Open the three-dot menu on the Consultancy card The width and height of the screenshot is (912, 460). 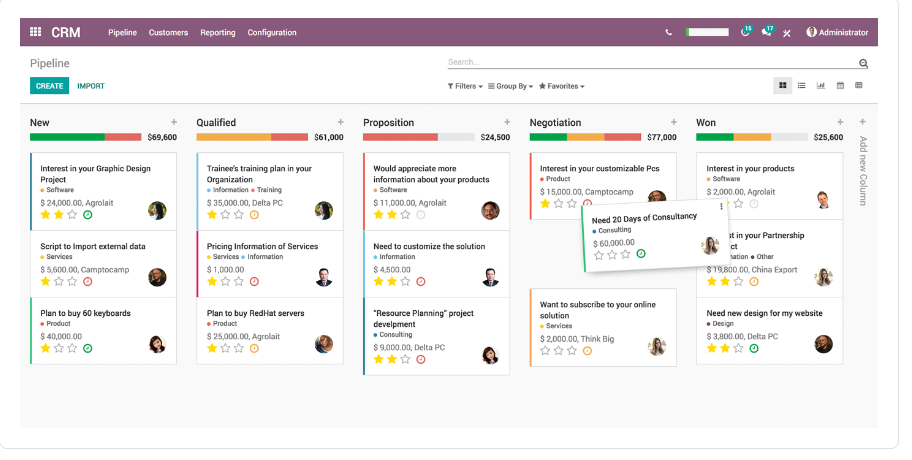click(x=721, y=206)
